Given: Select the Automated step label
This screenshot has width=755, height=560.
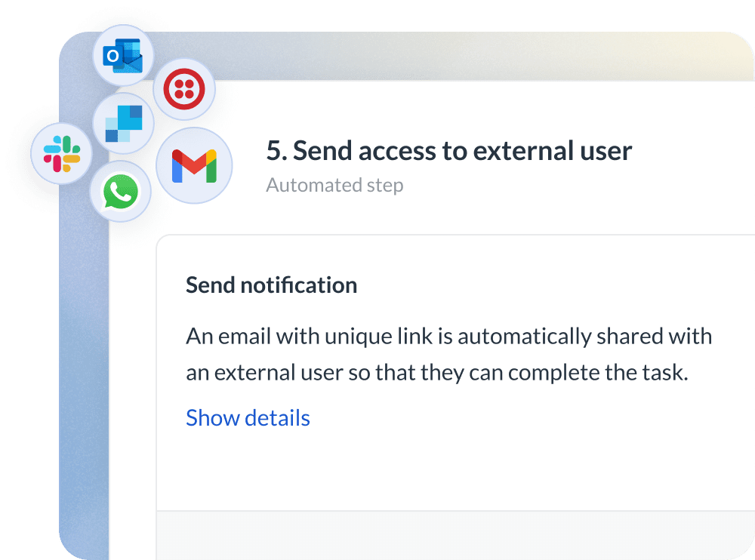Looking at the screenshot, I should 334,185.
